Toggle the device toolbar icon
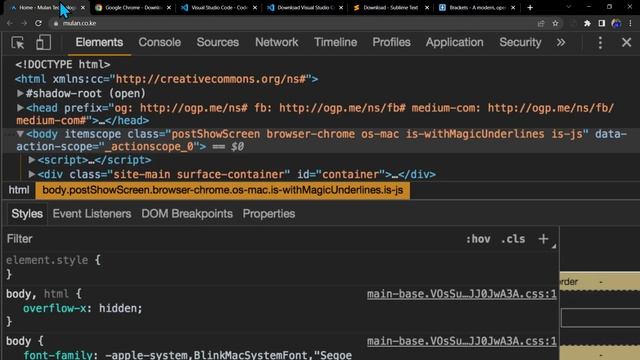Screen dimensions: 640x360 43,42
